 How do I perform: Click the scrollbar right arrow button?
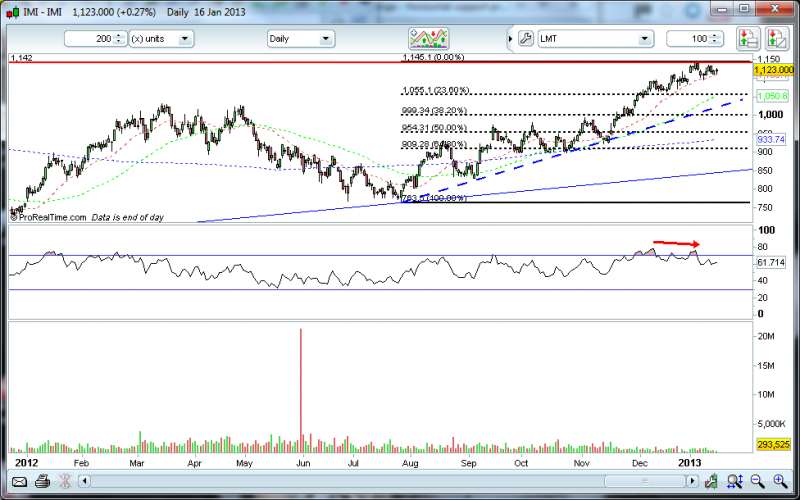pos(693,482)
